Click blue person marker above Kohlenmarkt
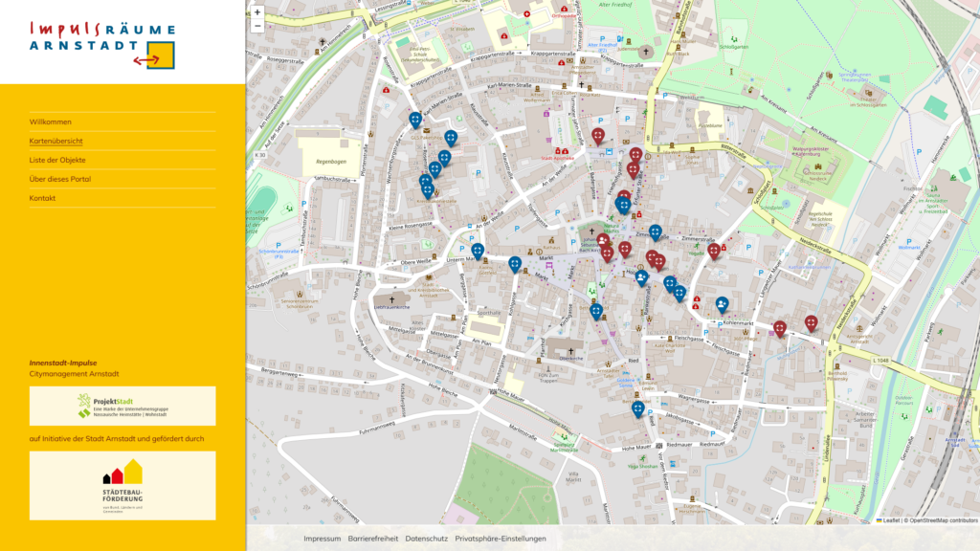The image size is (980, 551). (722, 305)
